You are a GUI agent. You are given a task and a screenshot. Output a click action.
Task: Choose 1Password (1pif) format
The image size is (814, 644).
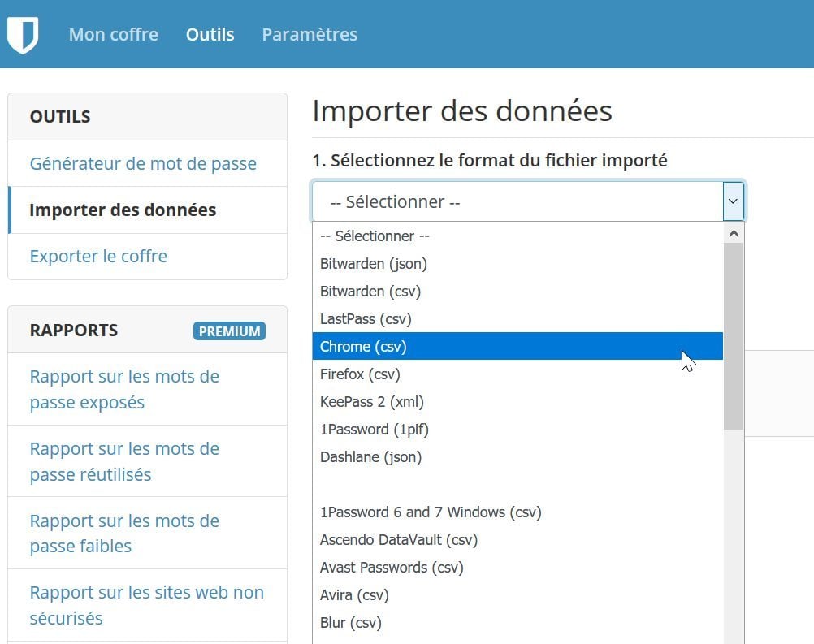click(x=517, y=429)
